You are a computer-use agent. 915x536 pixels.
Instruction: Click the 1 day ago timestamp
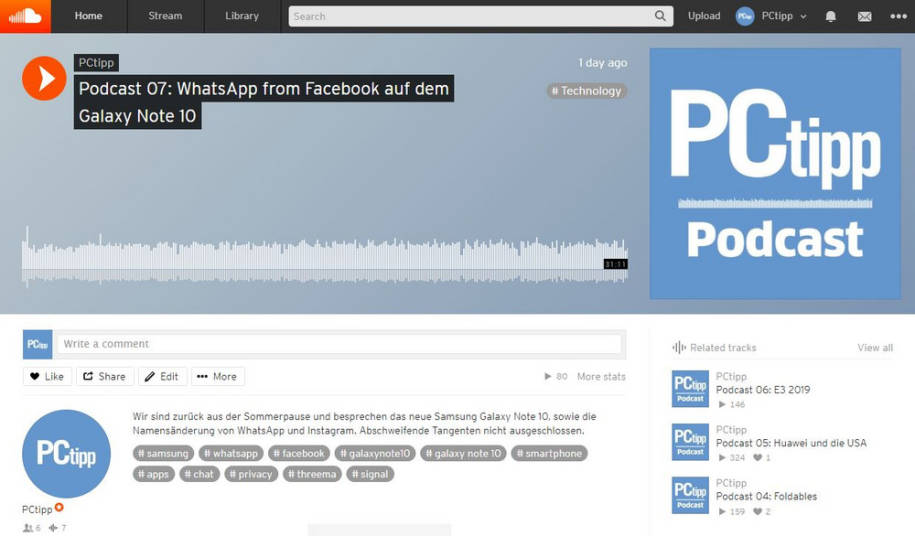point(603,63)
